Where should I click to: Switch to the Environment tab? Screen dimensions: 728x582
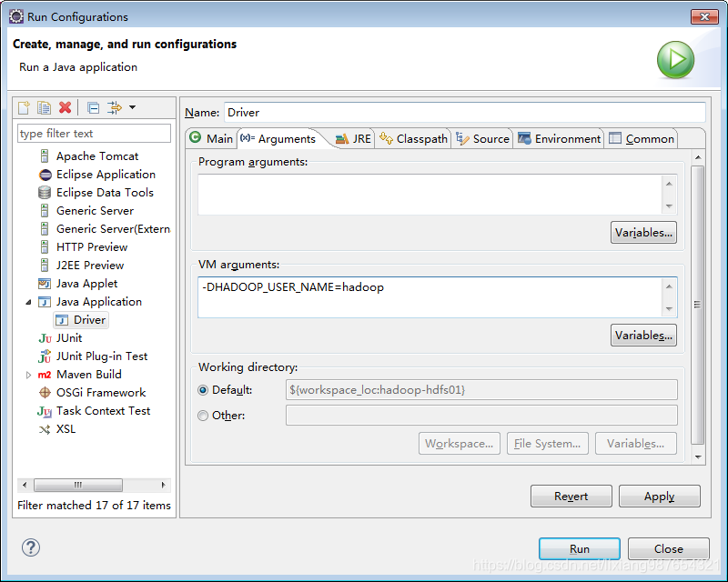[559, 139]
